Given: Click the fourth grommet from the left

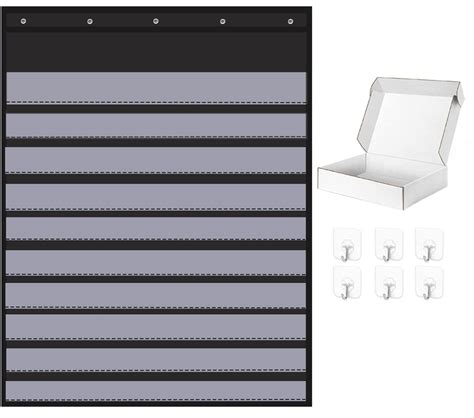Looking at the screenshot, I should (222, 21).
